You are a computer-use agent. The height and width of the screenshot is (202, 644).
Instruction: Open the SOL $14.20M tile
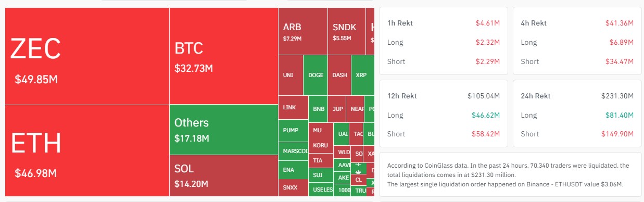pos(223,176)
